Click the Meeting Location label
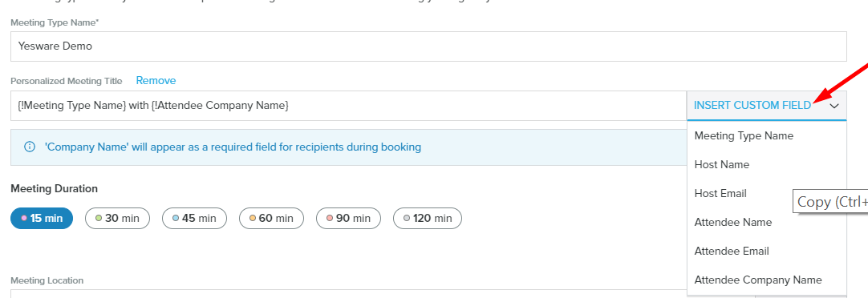Screen dimensions: 868x298 [x=47, y=281]
